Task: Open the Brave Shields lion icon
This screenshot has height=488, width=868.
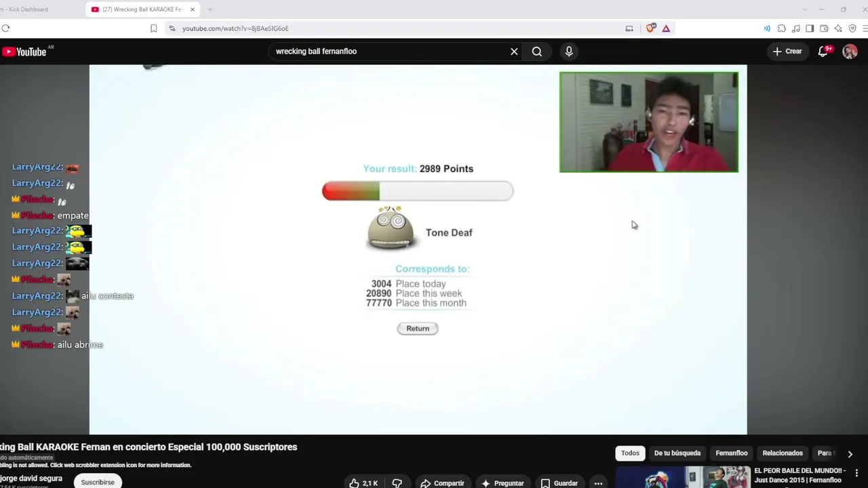Action: click(x=651, y=28)
